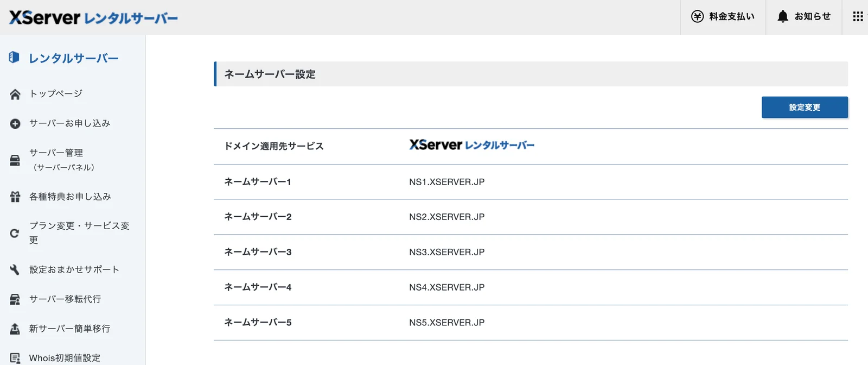Select the ネームサーバー設定 heading
This screenshot has width=868, height=365.
click(270, 74)
